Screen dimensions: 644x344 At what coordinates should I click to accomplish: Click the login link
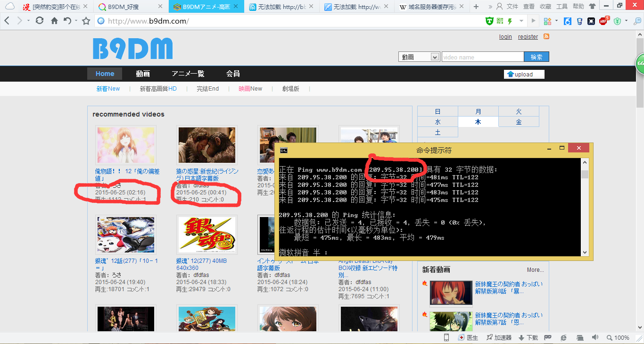point(505,37)
